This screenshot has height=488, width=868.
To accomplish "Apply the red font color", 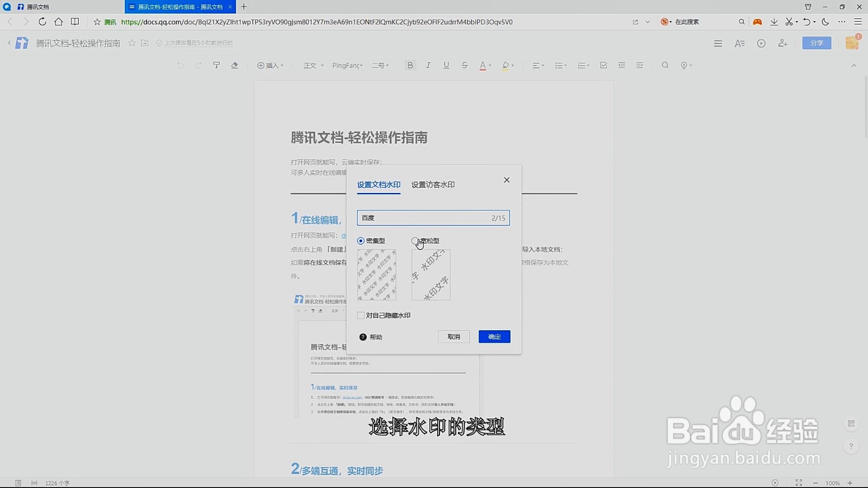I will [483, 66].
